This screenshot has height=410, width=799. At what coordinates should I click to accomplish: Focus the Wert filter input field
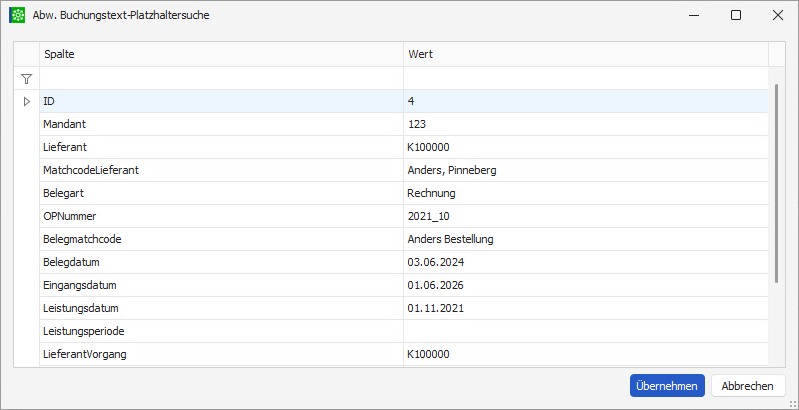[x=586, y=78]
